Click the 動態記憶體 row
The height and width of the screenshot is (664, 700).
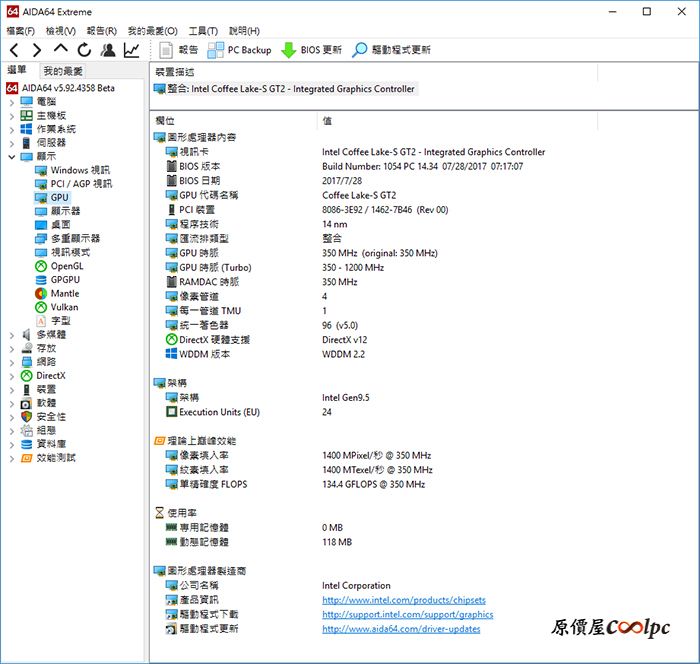click(258, 542)
